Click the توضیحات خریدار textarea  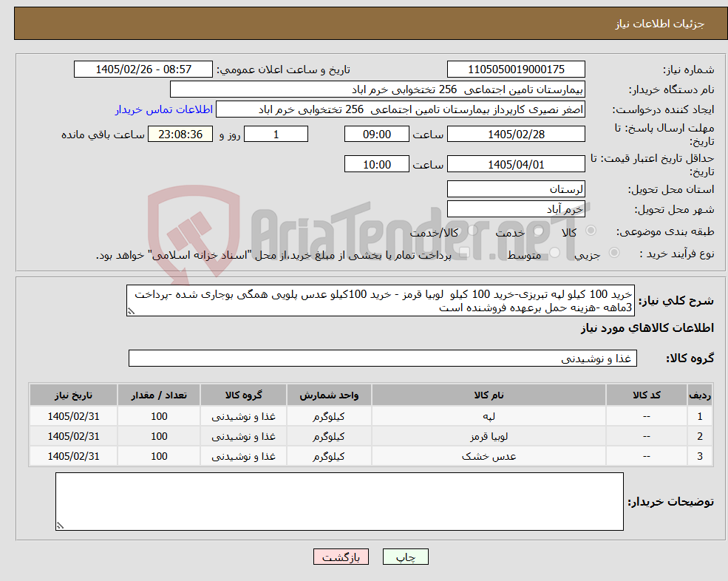coord(339,502)
